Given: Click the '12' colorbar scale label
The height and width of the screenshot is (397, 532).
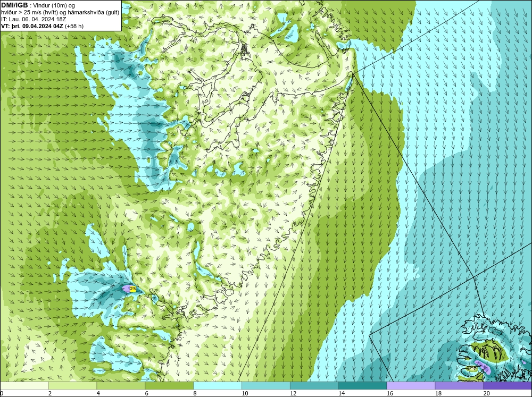Looking at the screenshot, I should 293,393.
